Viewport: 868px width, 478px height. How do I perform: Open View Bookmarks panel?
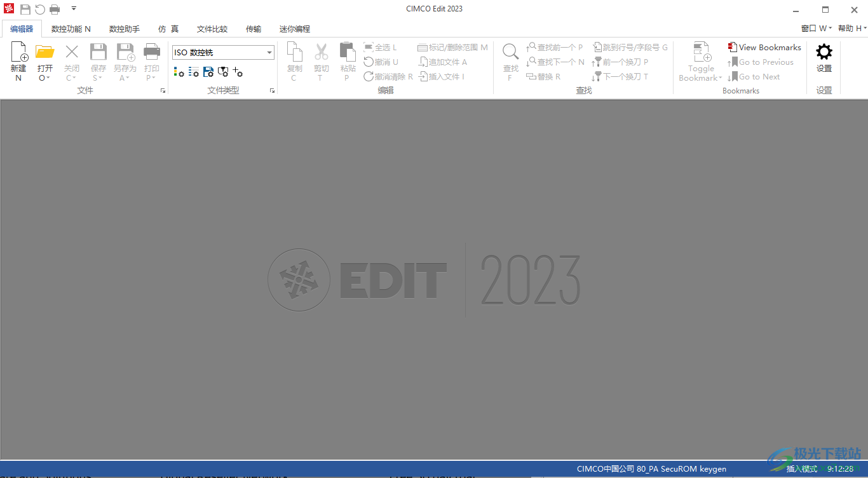764,47
